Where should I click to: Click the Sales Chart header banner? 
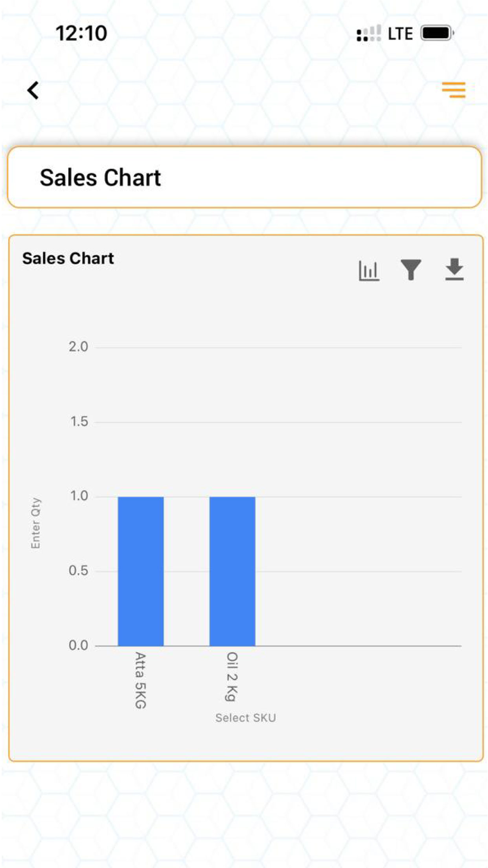click(244, 177)
